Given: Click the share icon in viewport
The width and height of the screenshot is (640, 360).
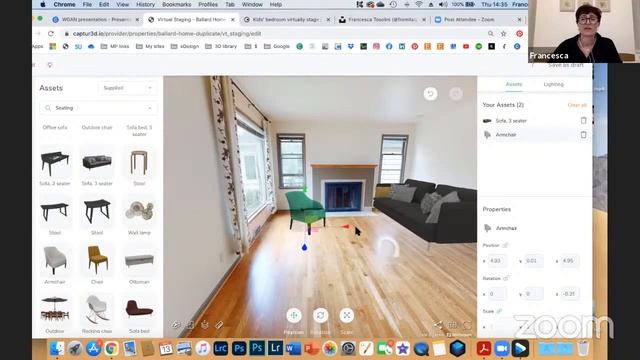Looking at the screenshot, I should (438, 325).
